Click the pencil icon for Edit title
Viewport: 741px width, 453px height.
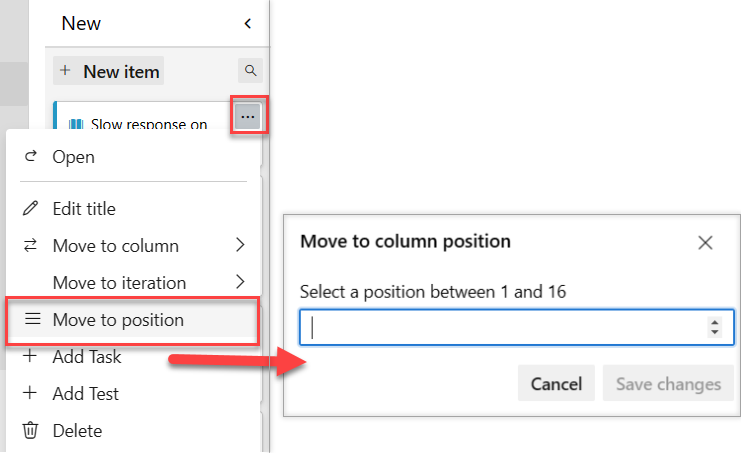tap(31, 208)
